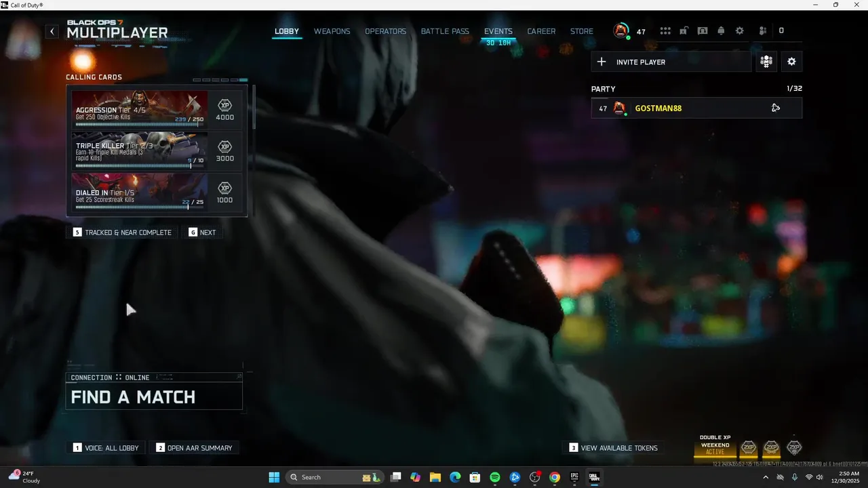Viewport: 868px width, 488px height.
Task: Click the XP badge on Triple Killer card
Action: point(224,147)
